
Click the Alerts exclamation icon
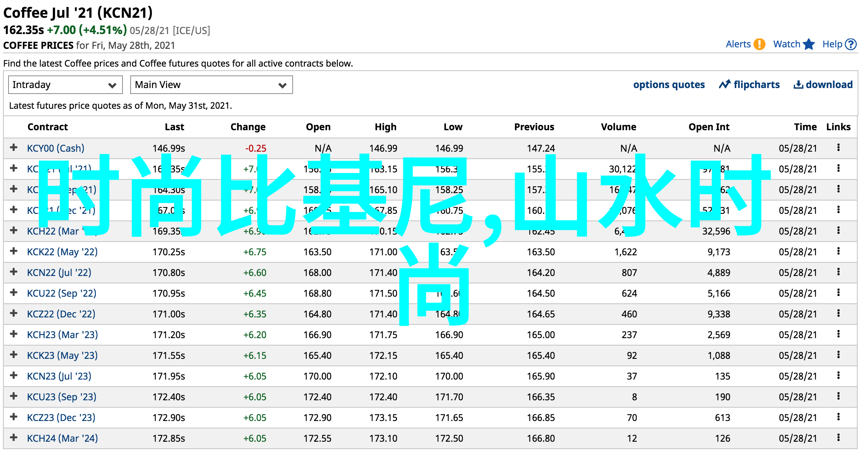(759, 44)
